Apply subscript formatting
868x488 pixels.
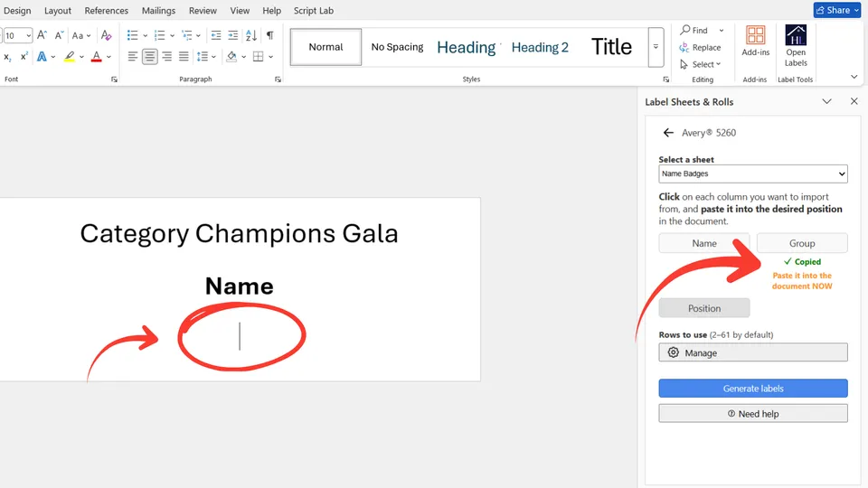(8, 56)
